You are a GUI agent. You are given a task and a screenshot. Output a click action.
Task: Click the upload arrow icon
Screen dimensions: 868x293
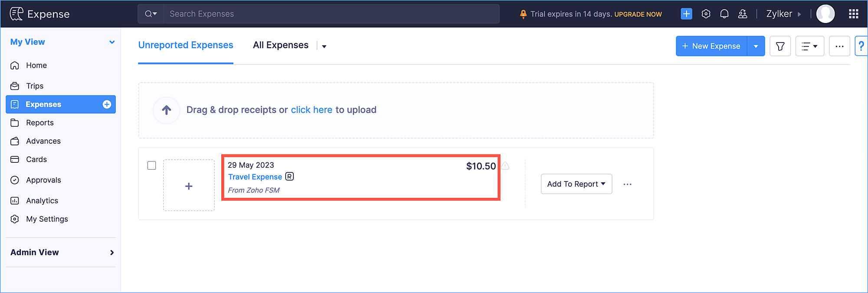coord(167,110)
